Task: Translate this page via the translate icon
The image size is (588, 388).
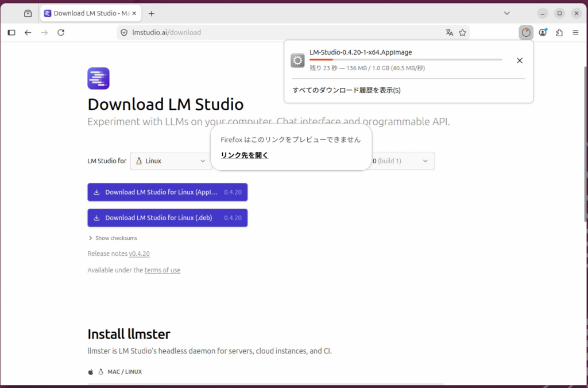Action: (449, 33)
